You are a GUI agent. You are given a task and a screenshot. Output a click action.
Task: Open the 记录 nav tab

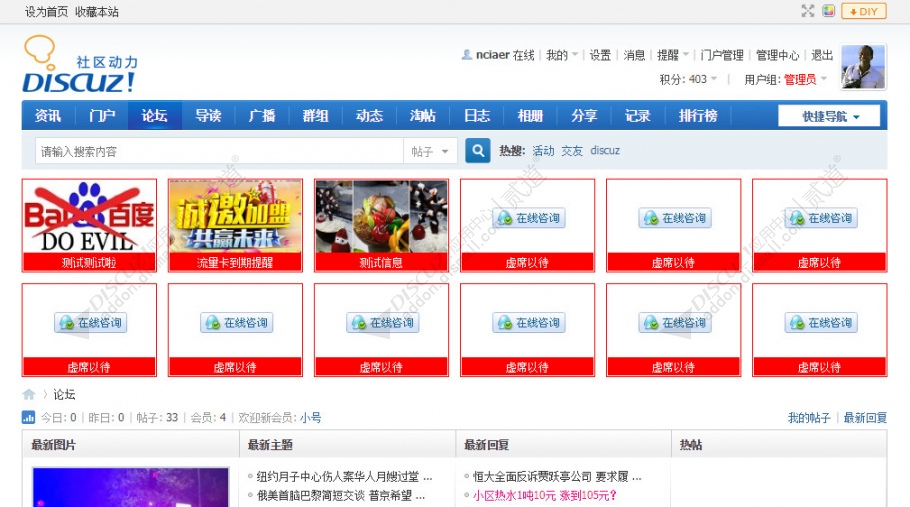[x=637, y=115]
